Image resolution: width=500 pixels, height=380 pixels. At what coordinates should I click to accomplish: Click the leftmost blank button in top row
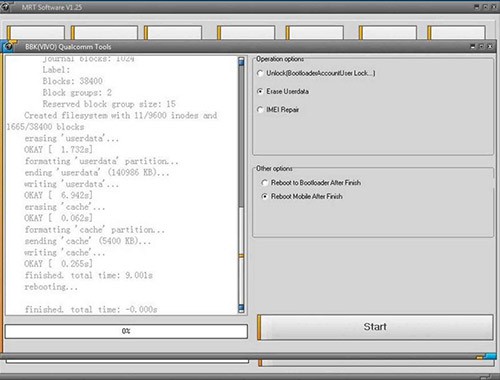coord(36,33)
